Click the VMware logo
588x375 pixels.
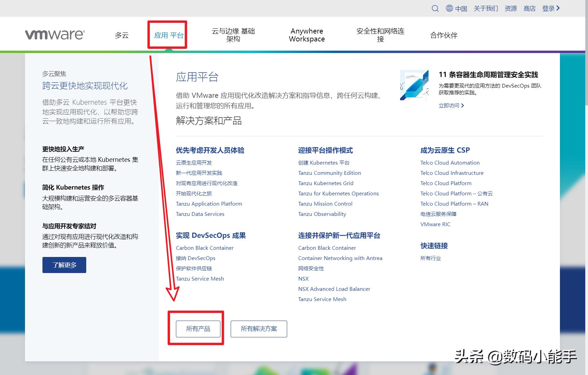pos(55,34)
